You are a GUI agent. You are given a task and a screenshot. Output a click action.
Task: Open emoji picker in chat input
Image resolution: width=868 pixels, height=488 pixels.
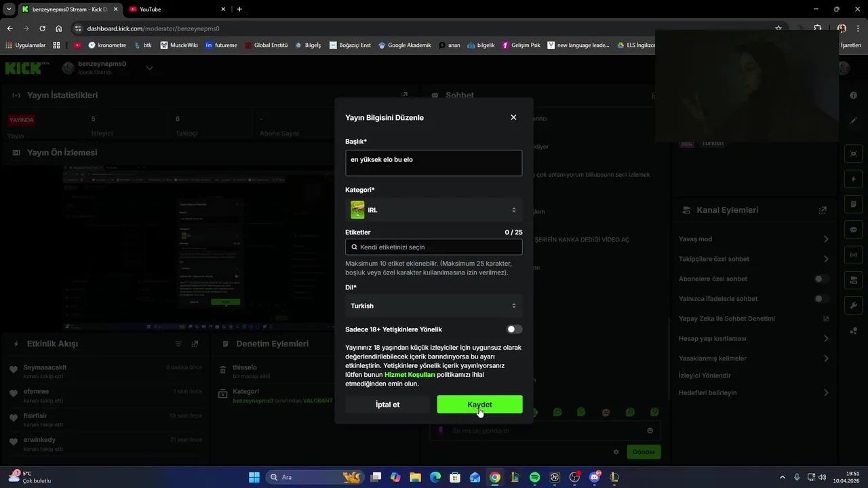(x=650, y=430)
